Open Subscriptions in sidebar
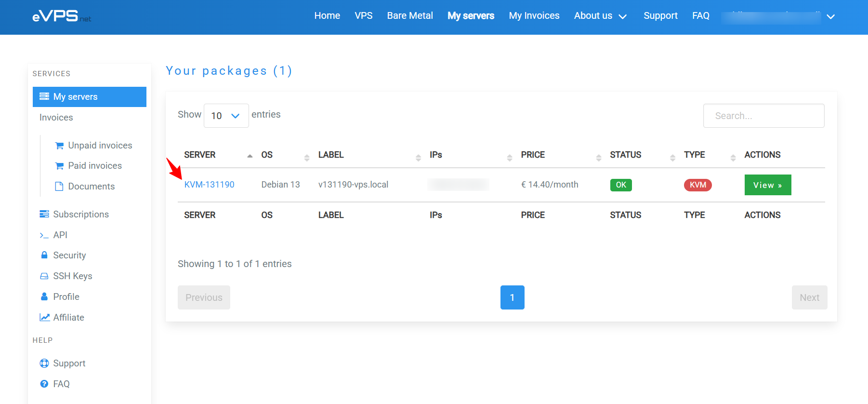 coord(81,215)
